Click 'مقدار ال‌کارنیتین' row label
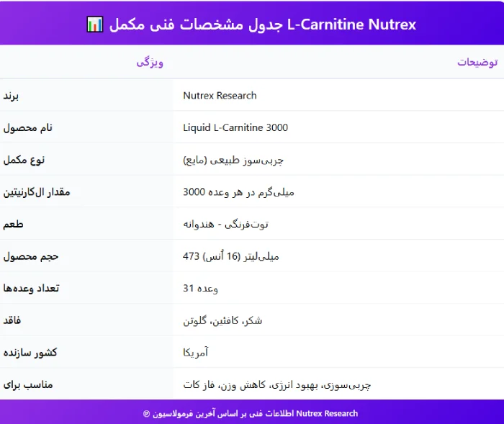This screenshot has width=504, height=424. coord(37,192)
